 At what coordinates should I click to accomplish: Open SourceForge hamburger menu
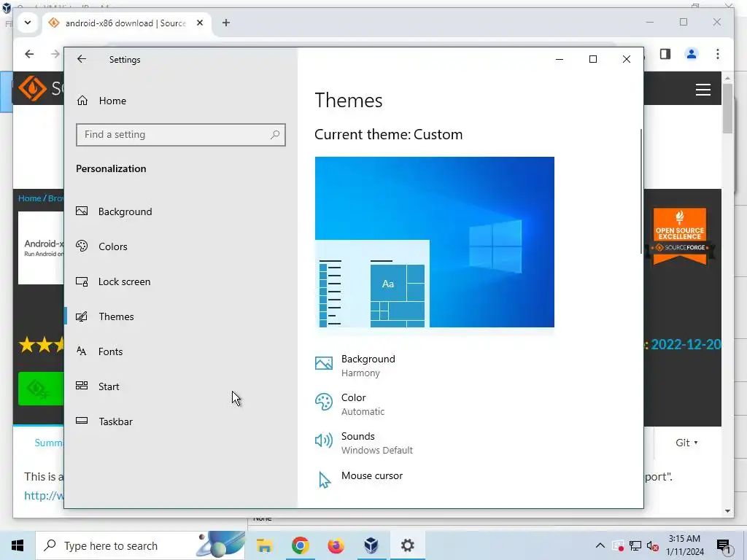(x=703, y=90)
